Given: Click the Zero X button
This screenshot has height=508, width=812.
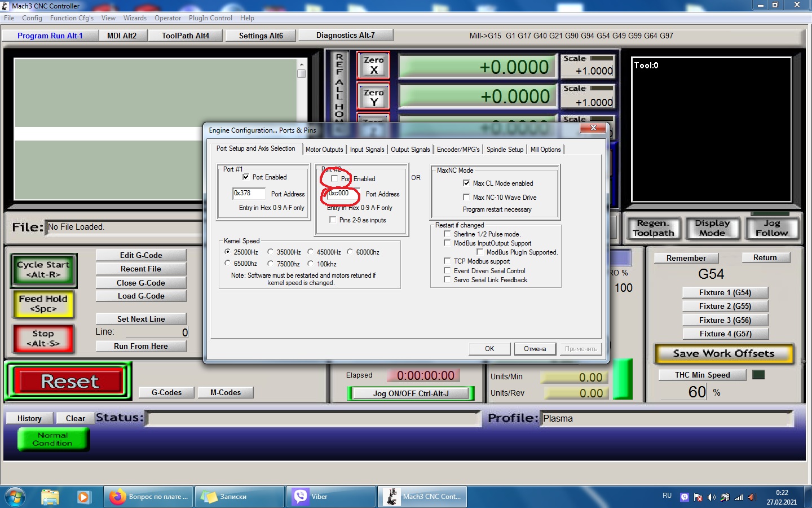Looking at the screenshot, I should pos(373,65).
